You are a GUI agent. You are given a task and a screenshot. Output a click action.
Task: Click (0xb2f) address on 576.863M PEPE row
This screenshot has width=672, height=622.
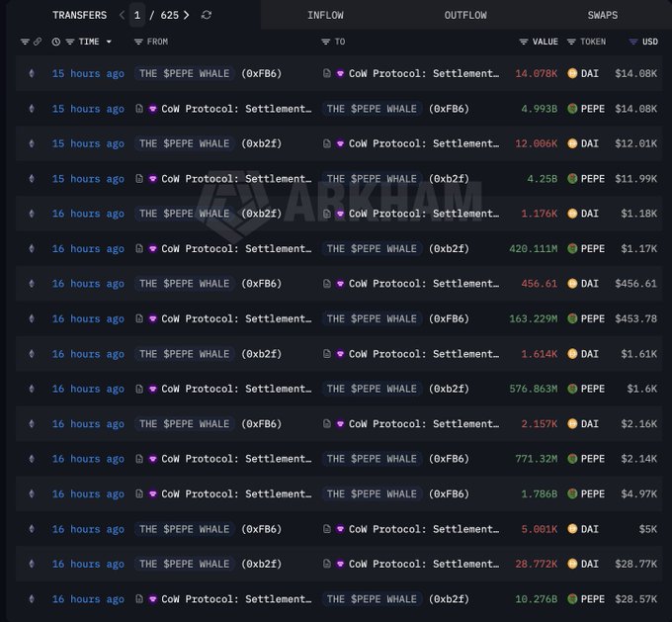click(449, 389)
